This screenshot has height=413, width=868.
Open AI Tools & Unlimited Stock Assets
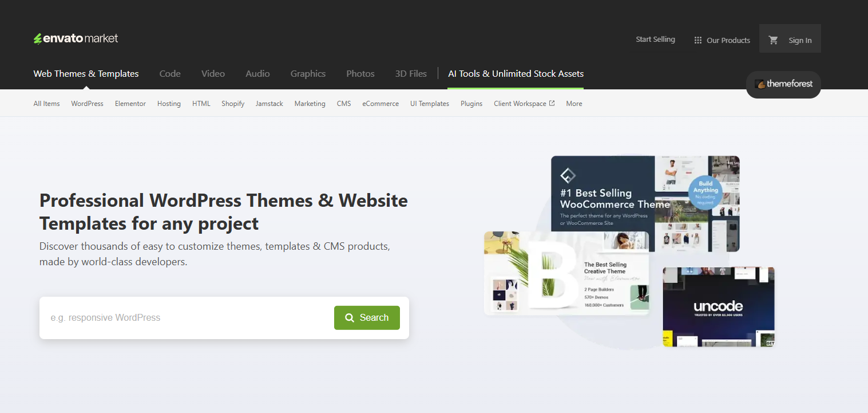[x=516, y=73]
